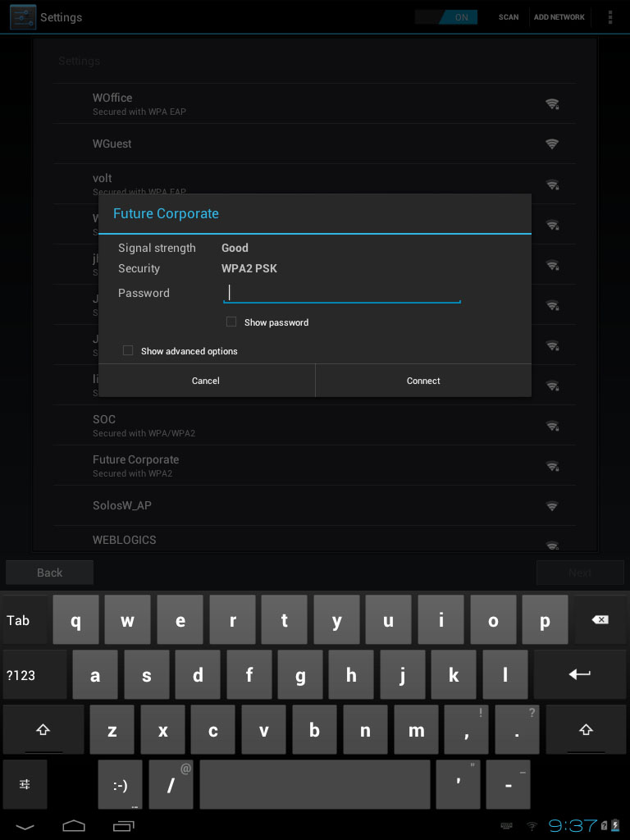Image resolution: width=630 pixels, height=840 pixels.
Task: Check the Show password box
Action: (231, 322)
